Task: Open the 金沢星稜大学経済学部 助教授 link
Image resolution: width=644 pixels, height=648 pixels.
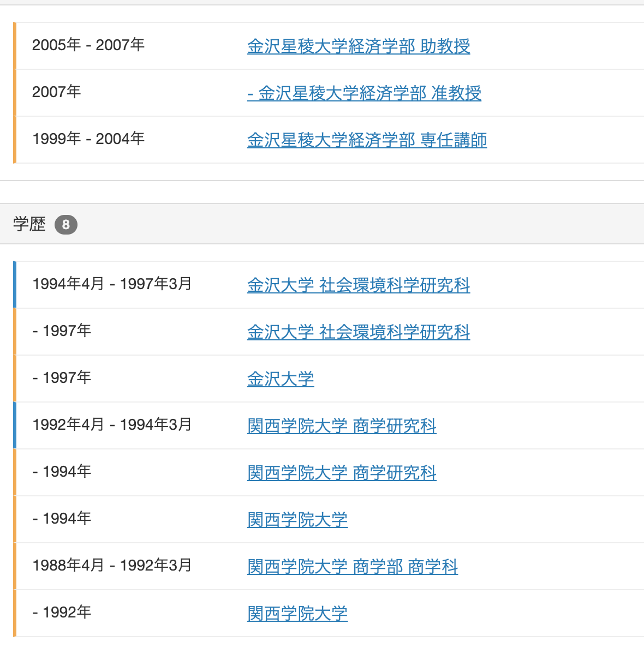Action: tap(359, 46)
